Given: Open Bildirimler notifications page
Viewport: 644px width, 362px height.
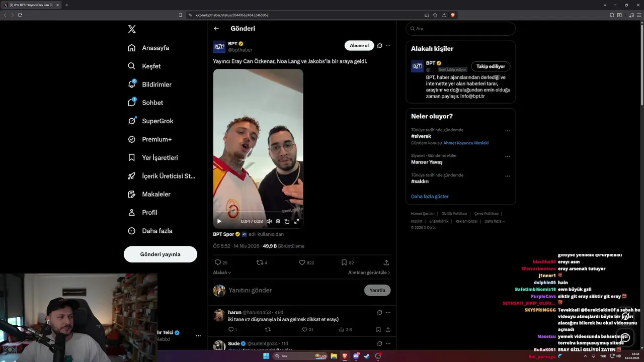Looking at the screenshot, I should pos(149,84).
